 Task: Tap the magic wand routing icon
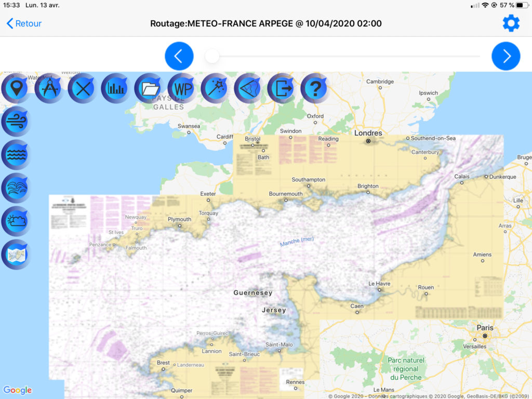tap(215, 88)
